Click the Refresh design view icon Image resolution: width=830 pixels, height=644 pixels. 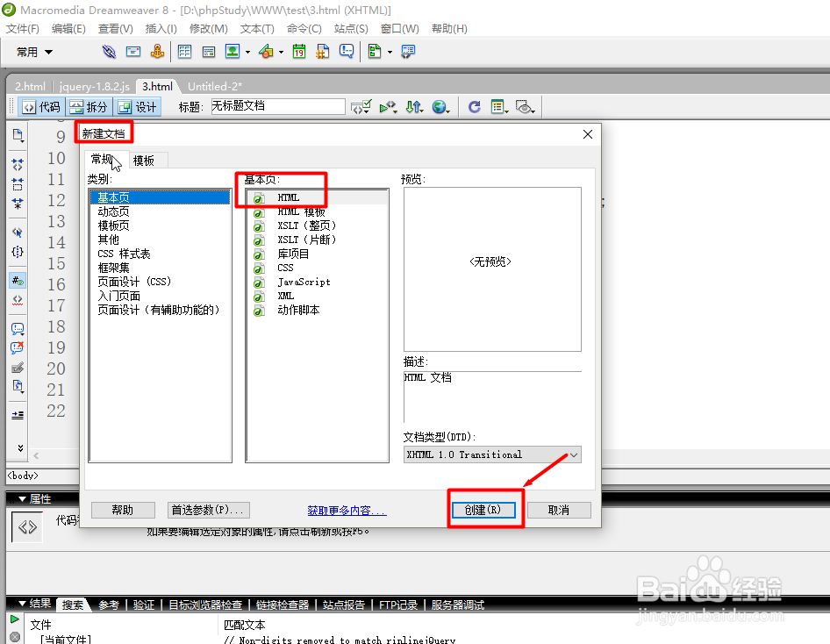click(475, 107)
